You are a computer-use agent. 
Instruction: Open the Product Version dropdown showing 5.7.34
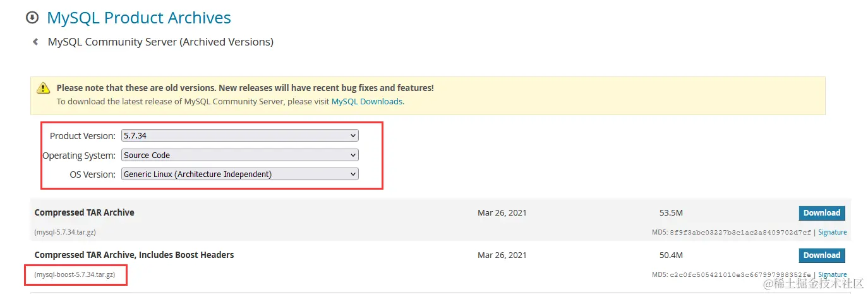[239, 135]
